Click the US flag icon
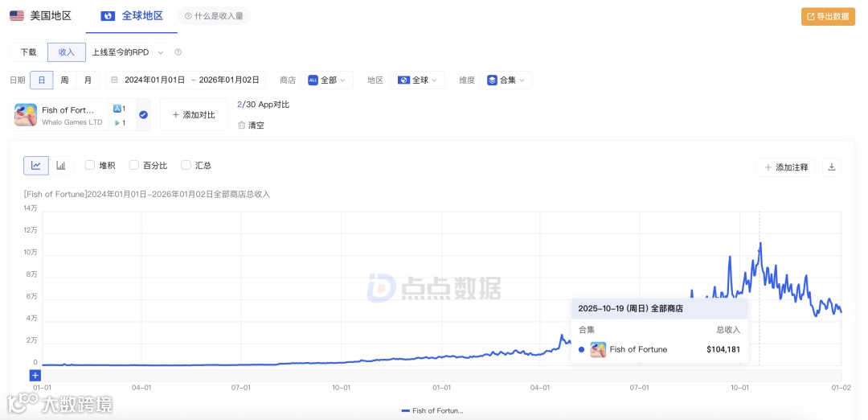Image resolution: width=868 pixels, height=420 pixels. click(17, 15)
